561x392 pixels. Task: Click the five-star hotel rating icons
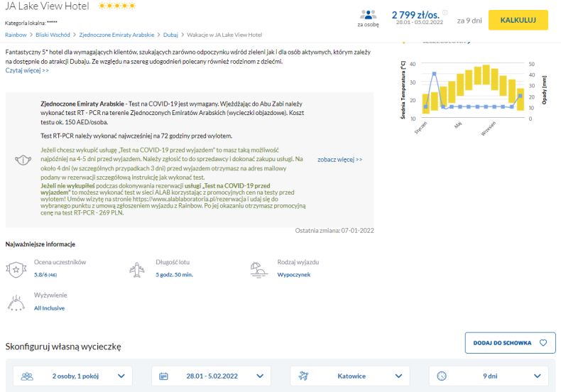(x=117, y=6)
